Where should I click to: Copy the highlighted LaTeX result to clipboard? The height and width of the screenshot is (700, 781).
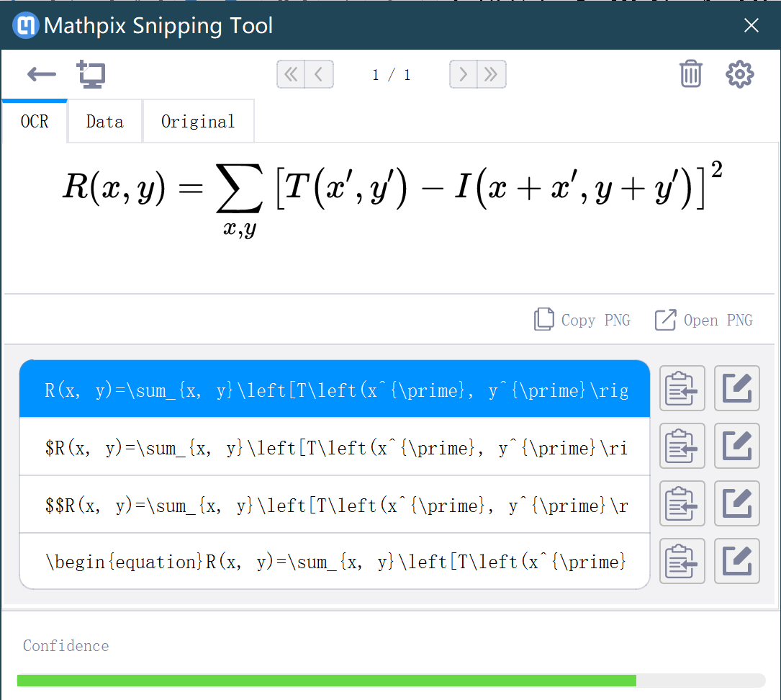[682, 388]
